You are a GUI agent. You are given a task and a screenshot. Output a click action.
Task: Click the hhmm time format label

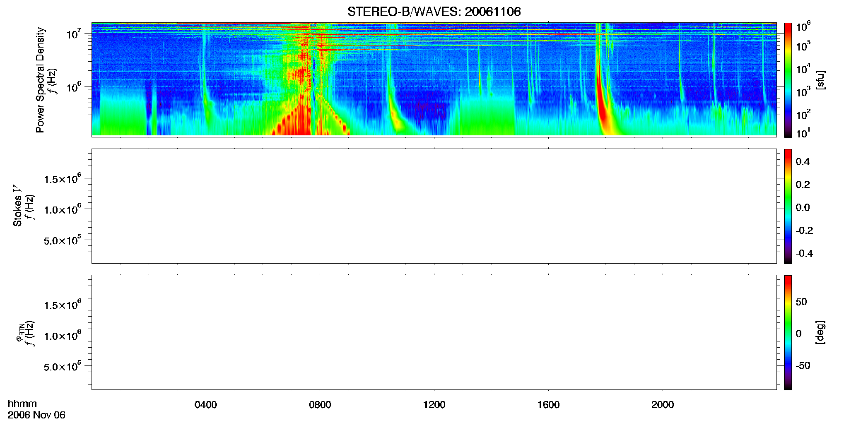[x=22, y=404]
